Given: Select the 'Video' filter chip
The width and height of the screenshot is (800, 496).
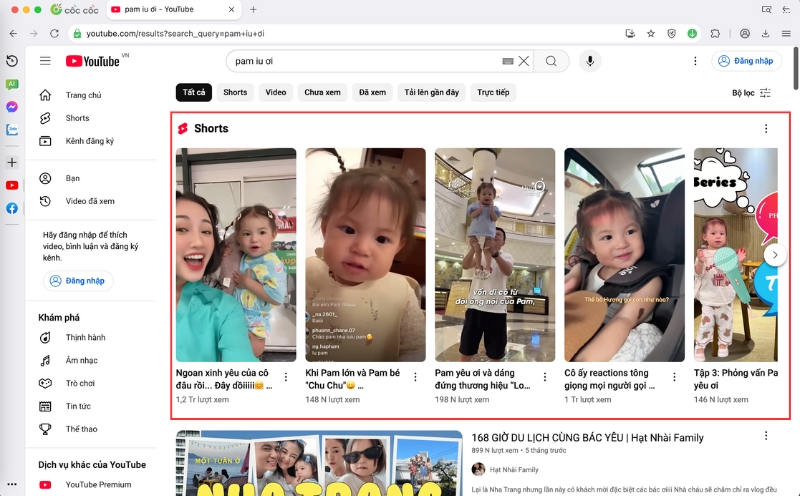Looking at the screenshot, I should click(276, 93).
